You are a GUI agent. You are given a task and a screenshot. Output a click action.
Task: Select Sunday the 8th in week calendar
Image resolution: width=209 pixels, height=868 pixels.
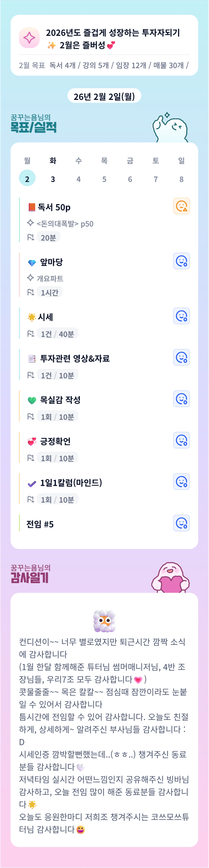coord(181,179)
